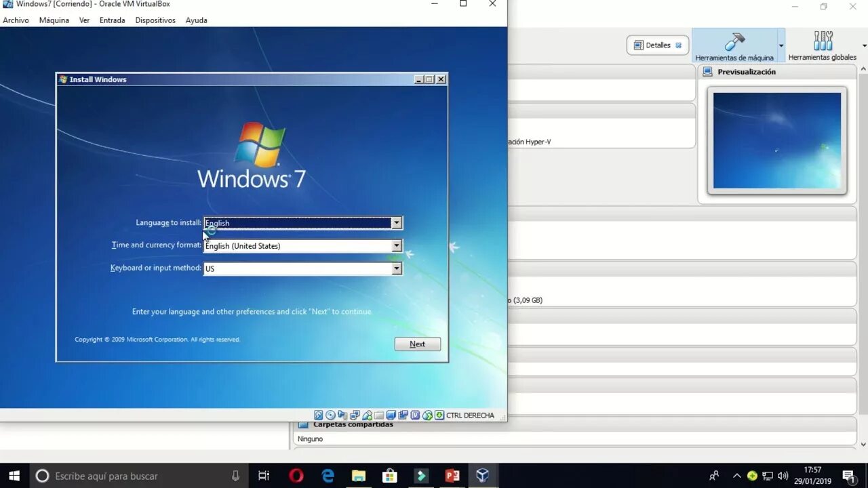Click the keyboard capture green arrow icon

439,415
